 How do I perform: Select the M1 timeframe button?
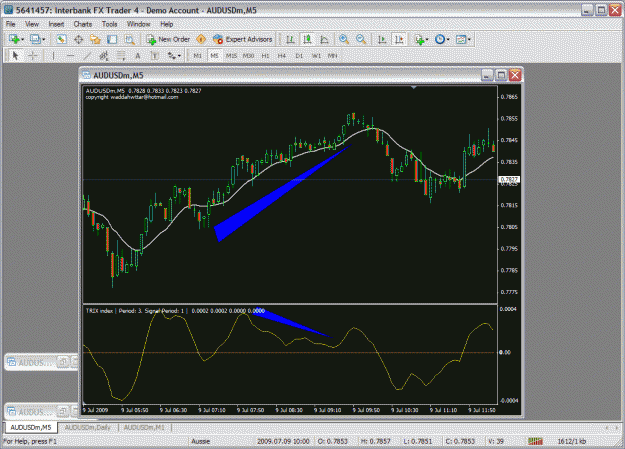click(x=197, y=56)
